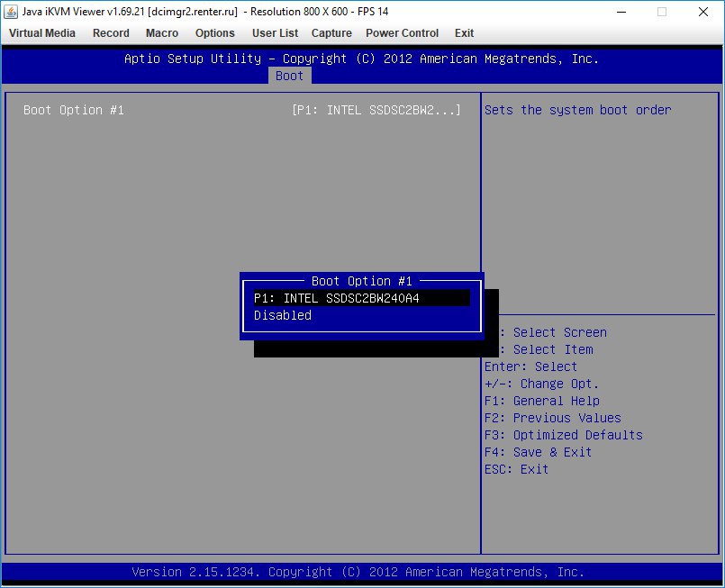Image resolution: width=725 pixels, height=588 pixels.
Task: Minimize the iKVM Viewer window
Action: click(621, 12)
